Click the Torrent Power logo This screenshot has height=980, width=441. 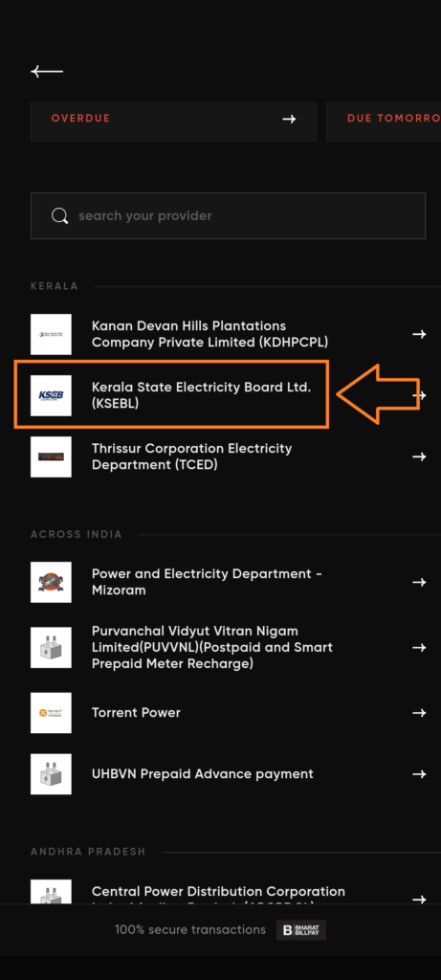click(51, 712)
